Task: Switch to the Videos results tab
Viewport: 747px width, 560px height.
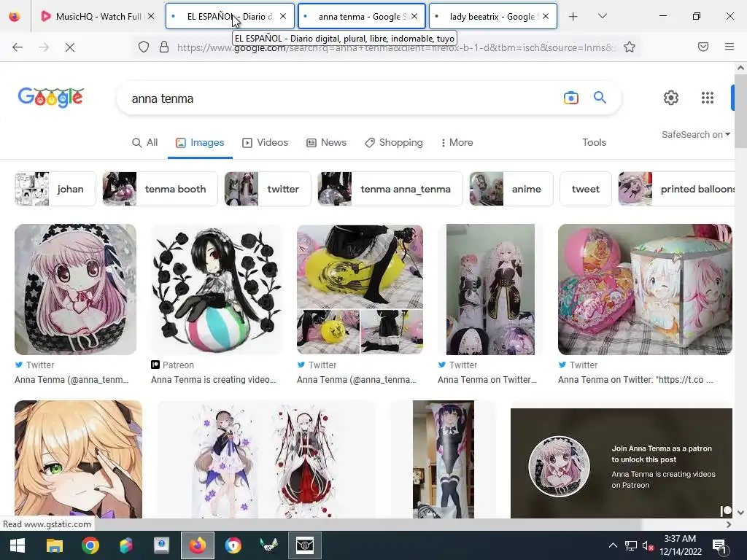Action: (265, 142)
